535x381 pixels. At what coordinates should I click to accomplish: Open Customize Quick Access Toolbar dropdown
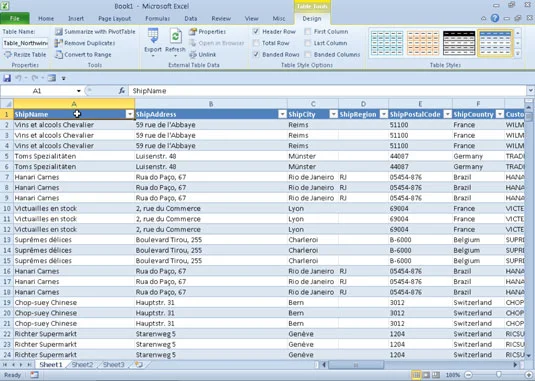63,78
